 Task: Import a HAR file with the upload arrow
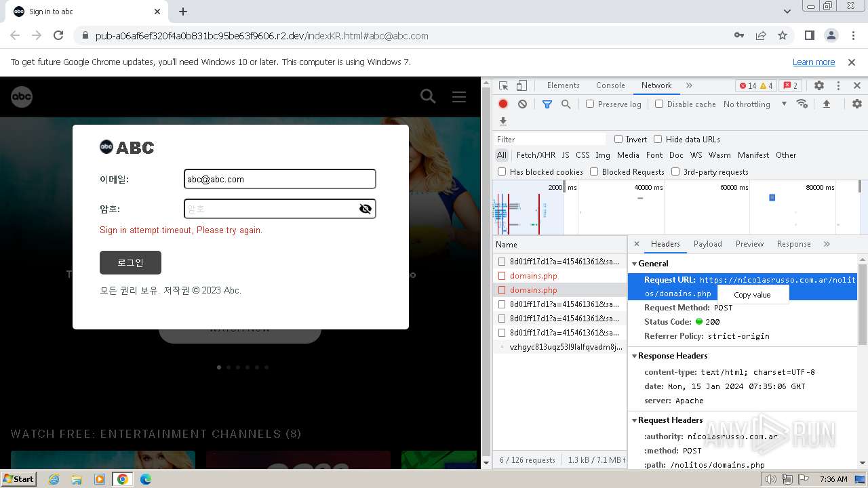[x=827, y=104]
